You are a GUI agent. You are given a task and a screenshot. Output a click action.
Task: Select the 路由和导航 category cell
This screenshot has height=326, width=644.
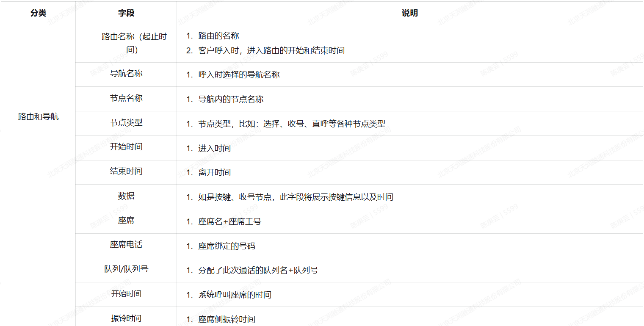coord(38,117)
